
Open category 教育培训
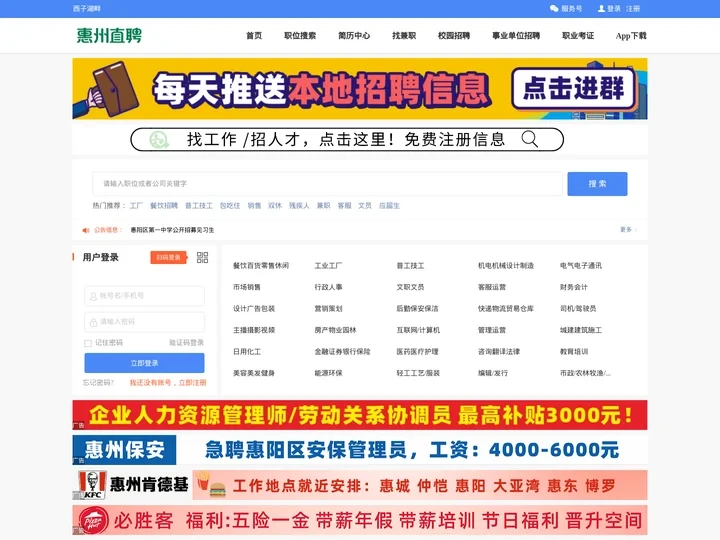[574, 352]
